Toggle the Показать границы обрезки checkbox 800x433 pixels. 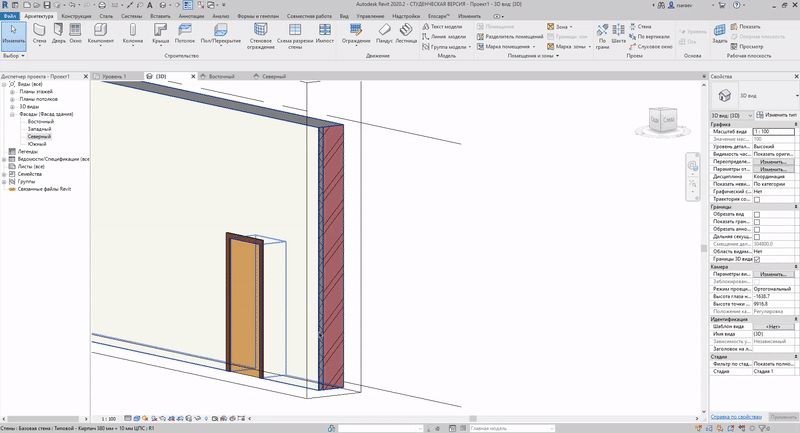pos(757,222)
